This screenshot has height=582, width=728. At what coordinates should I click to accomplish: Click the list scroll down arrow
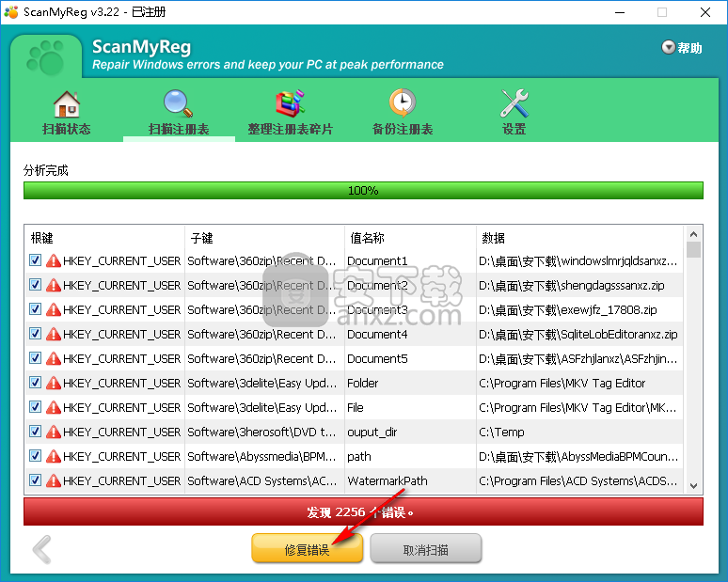point(693,486)
